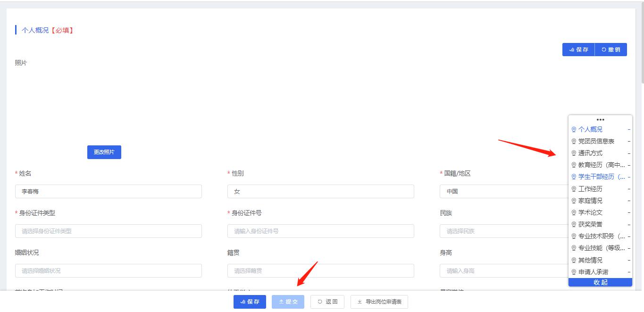Open the ellipsis menu atop the navigation panel
Viewport: 644px width, 312px height.
[x=600, y=119]
